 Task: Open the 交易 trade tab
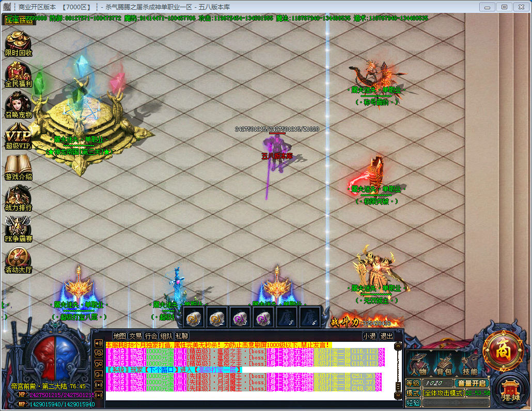[x=135, y=336]
